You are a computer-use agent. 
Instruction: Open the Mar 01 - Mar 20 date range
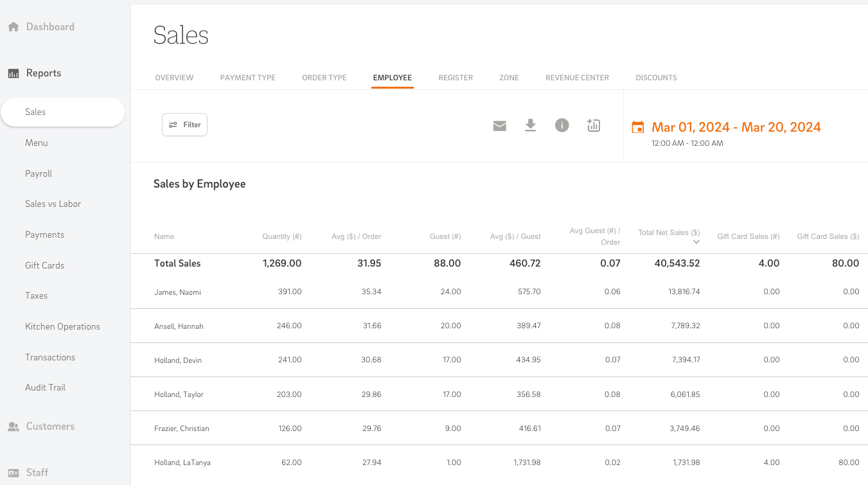(736, 127)
